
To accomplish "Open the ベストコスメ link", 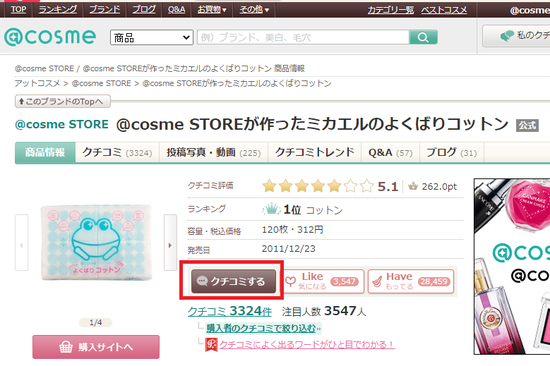I will click(x=444, y=10).
